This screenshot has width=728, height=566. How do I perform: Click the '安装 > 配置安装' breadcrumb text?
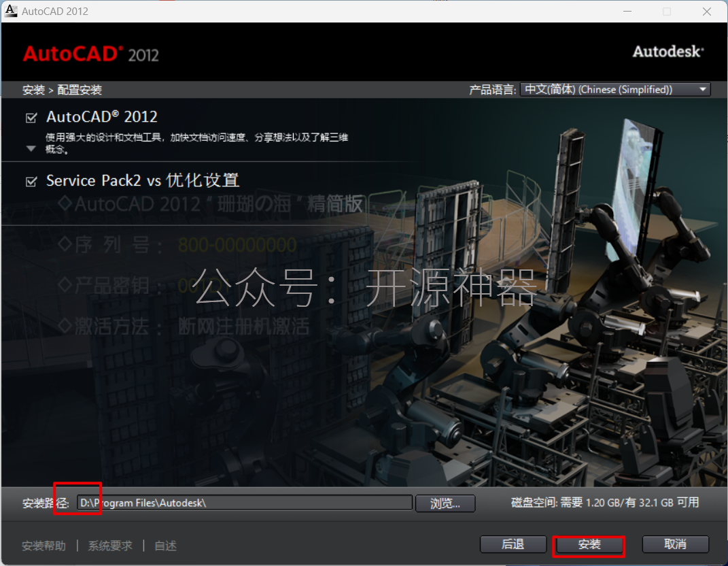(62, 90)
